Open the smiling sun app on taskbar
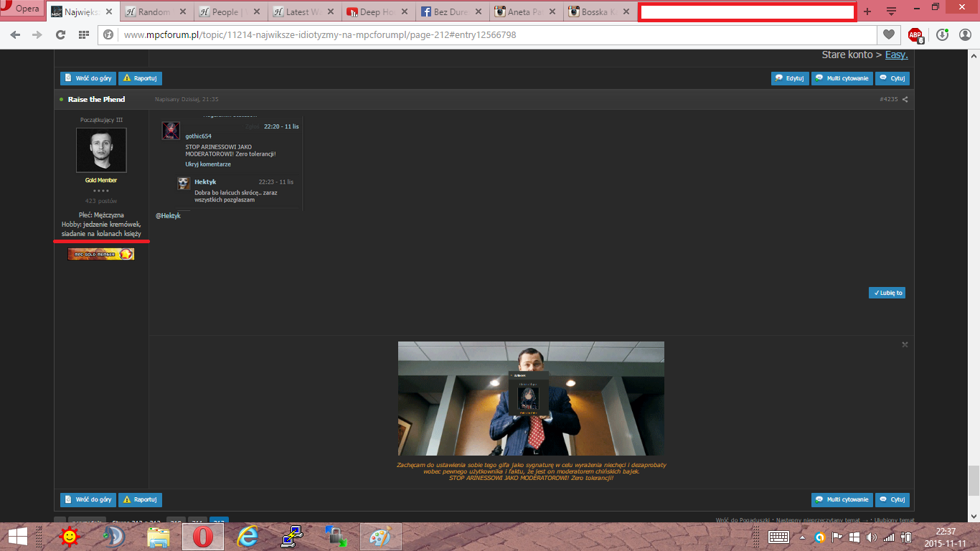Image resolution: width=980 pixels, height=551 pixels. click(69, 537)
